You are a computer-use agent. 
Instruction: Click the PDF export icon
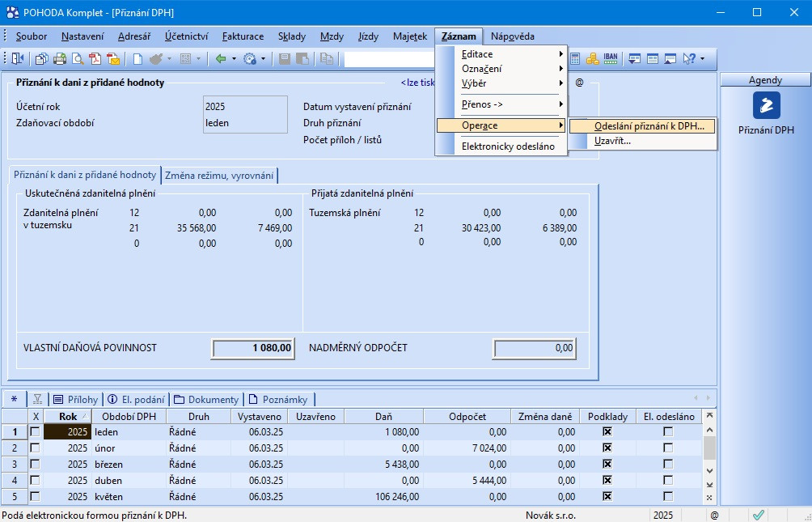click(x=95, y=58)
